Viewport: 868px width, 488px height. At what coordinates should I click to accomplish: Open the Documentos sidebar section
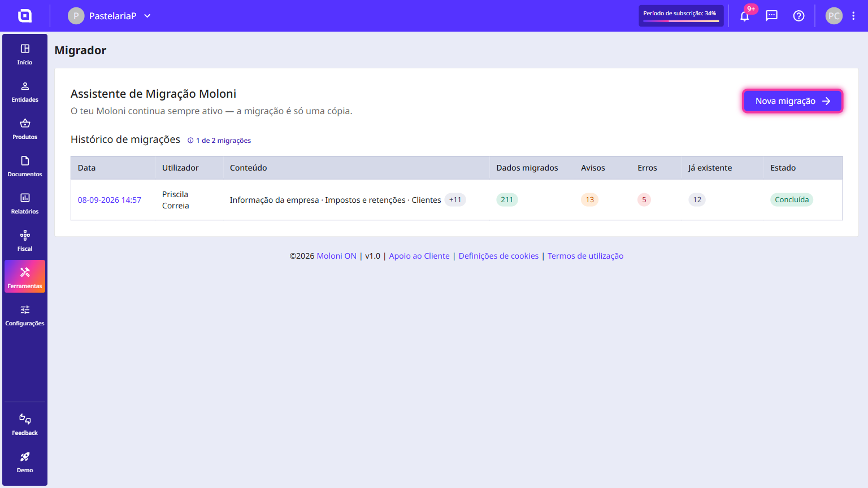pyautogui.click(x=25, y=166)
